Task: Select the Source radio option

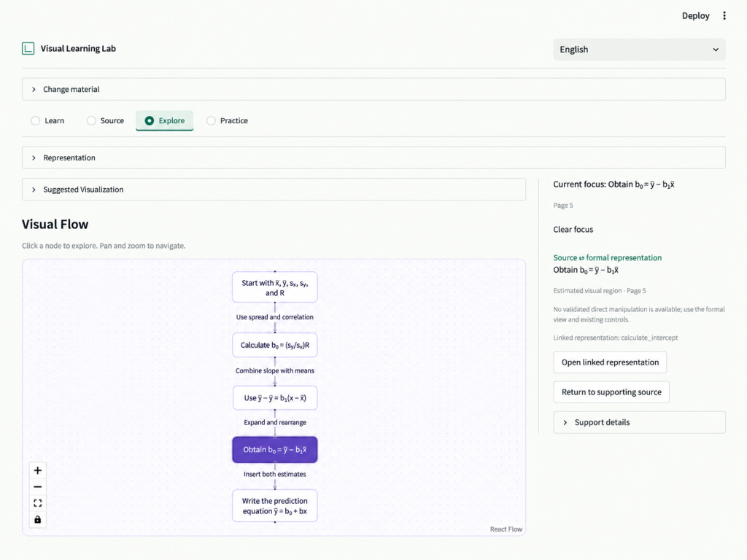Action: click(105, 120)
